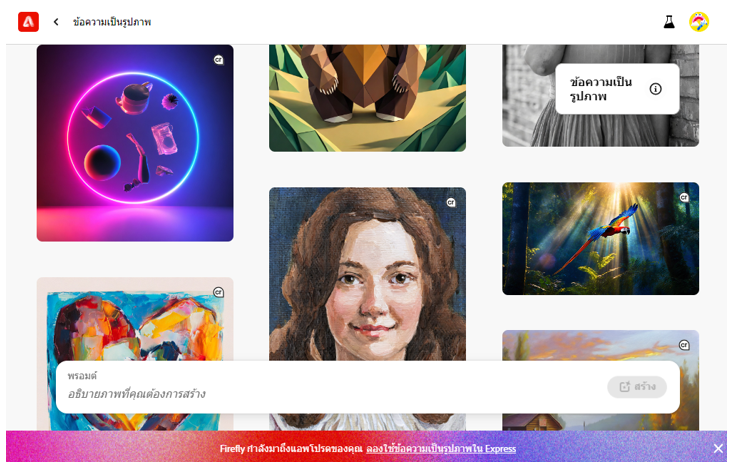The height and width of the screenshot is (465, 733).
Task: Open the oil-painted woman portrait thumbnail
Action: coord(367,273)
